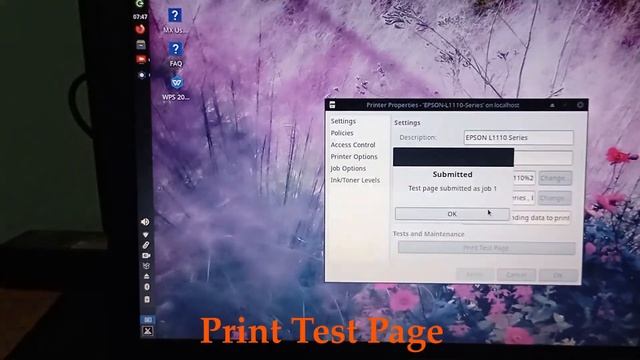640x360 pixels.
Task: Click the lower Change button
Action: coord(554,198)
